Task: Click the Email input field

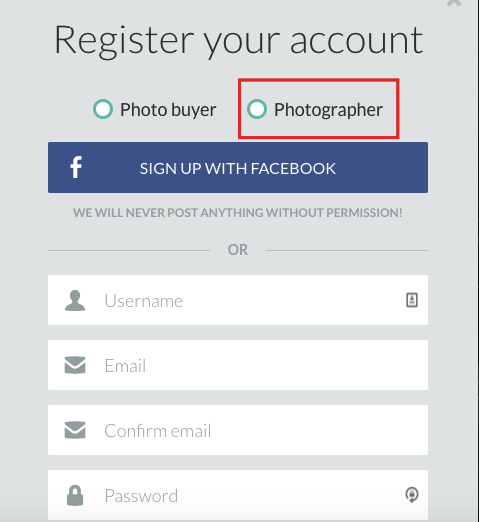Action: click(238, 365)
